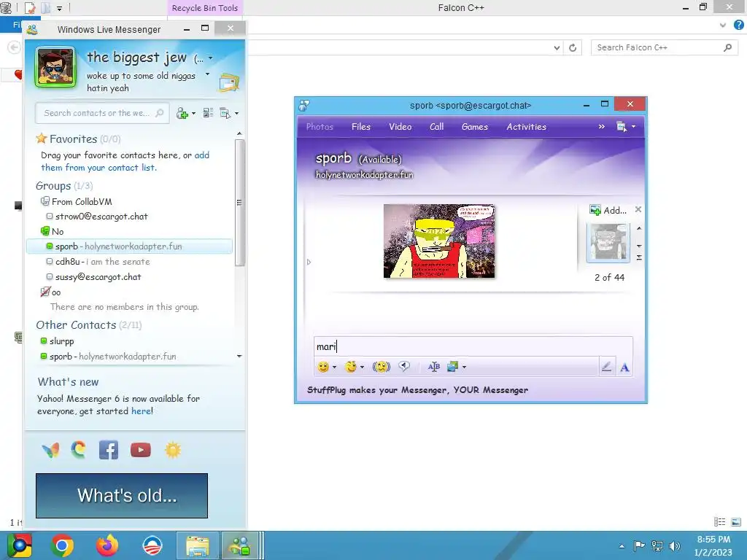Viewport: 747px width, 560px height.
Task: Open File Explorer from the taskbar
Action: click(x=197, y=545)
